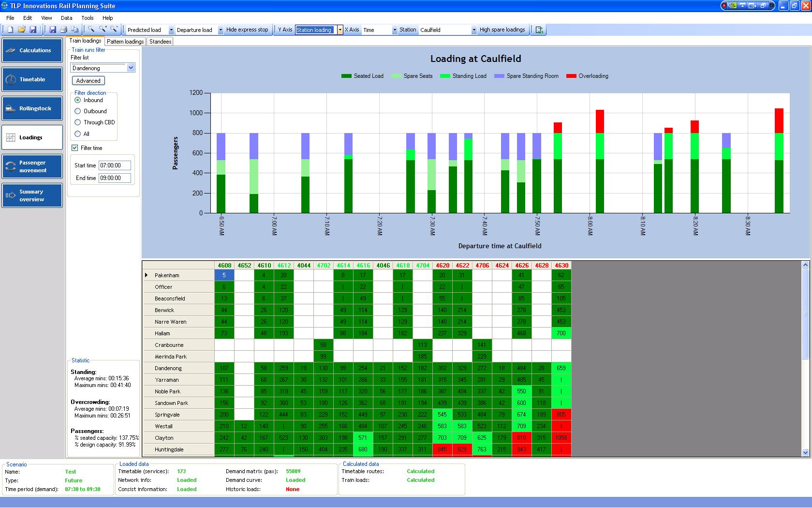The height and width of the screenshot is (508, 812).
Task: Open the Rollingstock sidebar panel
Action: coord(32,108)
